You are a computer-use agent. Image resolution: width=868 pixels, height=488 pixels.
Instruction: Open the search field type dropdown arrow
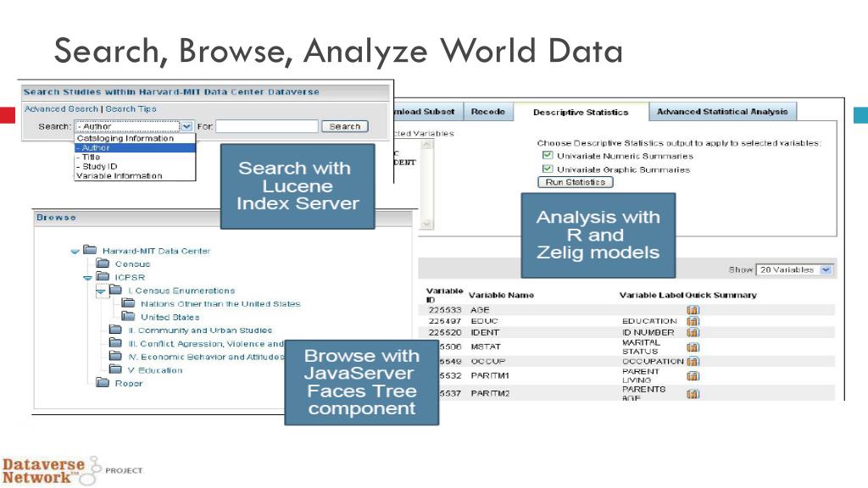tap(186, 126)
